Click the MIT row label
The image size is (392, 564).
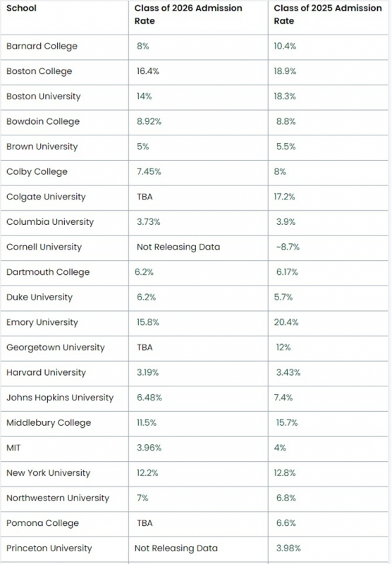click(13, 448)
